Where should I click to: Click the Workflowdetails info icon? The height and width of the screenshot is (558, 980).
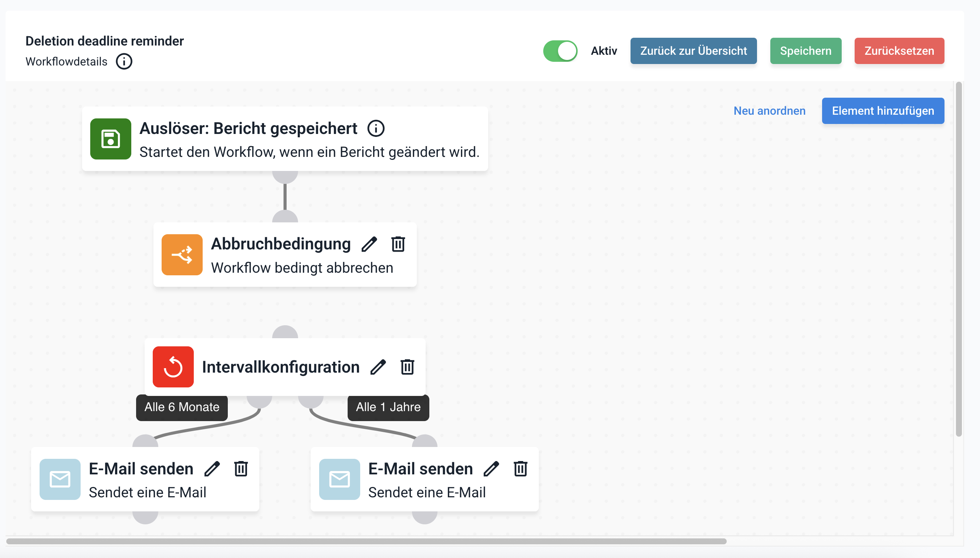click(124, 61)
